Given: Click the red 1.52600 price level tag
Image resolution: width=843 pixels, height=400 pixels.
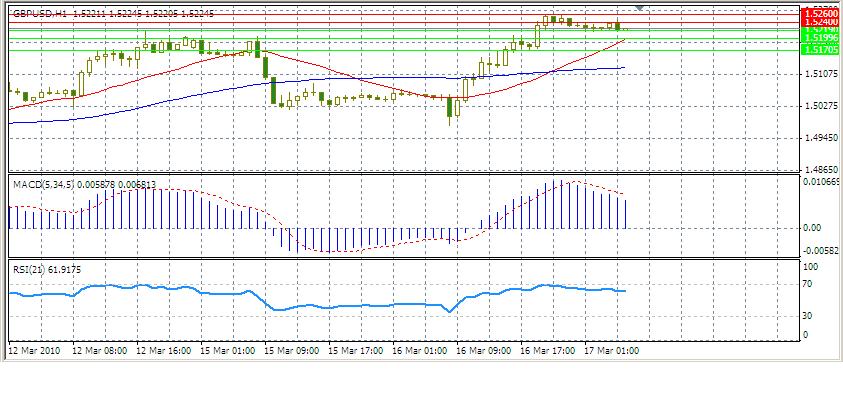Looking at the screenshot, I should pyautogui.click(x=818, y=13).
